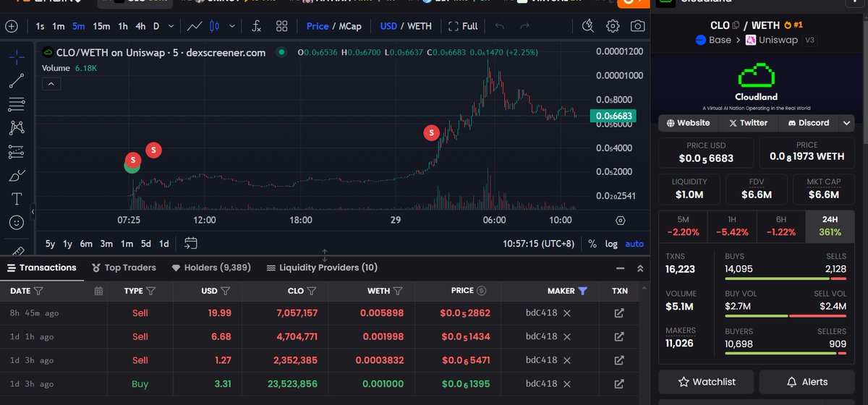The image size is (868, 405).
Task: Expand more links chevron beside Discord
Action: coord(846,123)
